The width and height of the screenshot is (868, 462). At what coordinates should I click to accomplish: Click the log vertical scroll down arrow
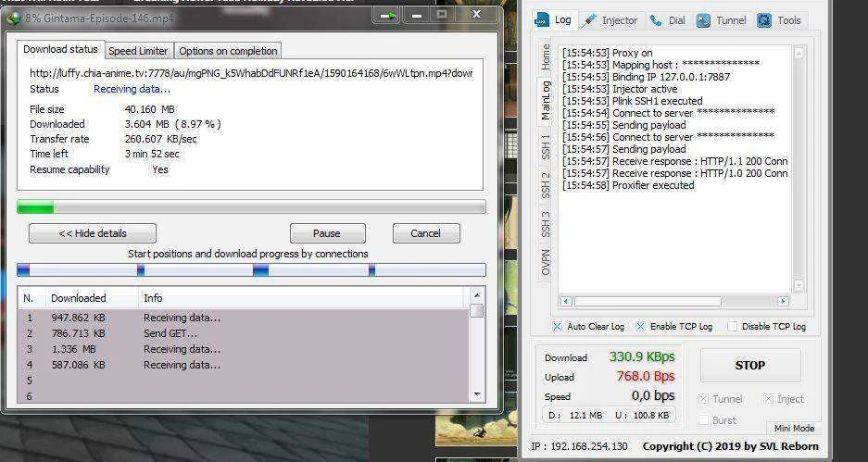click(799, 285)
